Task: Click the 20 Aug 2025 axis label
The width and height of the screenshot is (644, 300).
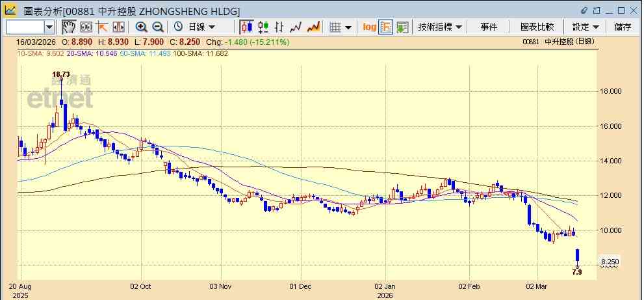Action: 20,290
